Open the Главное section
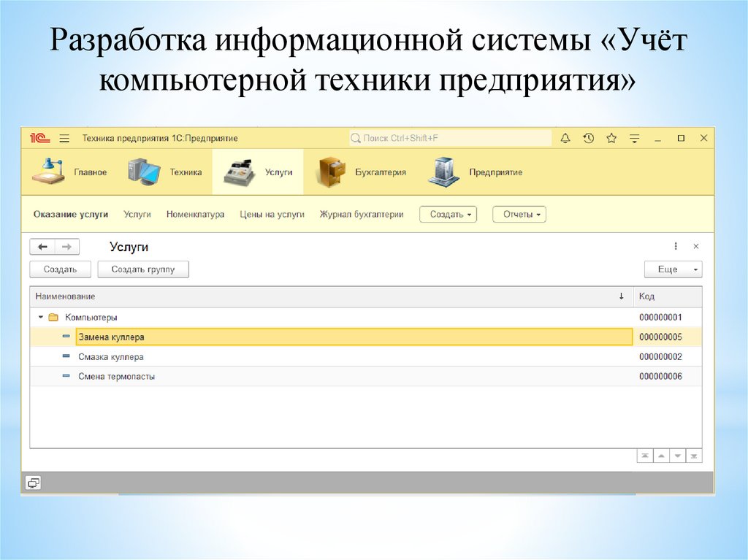Screen dimensions: 748x560 [71, 172]
